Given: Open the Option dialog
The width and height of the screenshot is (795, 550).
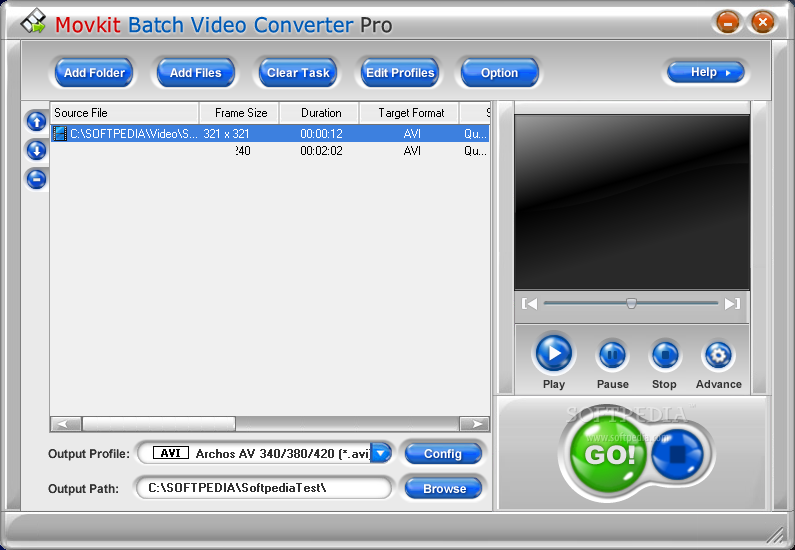Looking at the screenshot, I should [x=499, y=72].
